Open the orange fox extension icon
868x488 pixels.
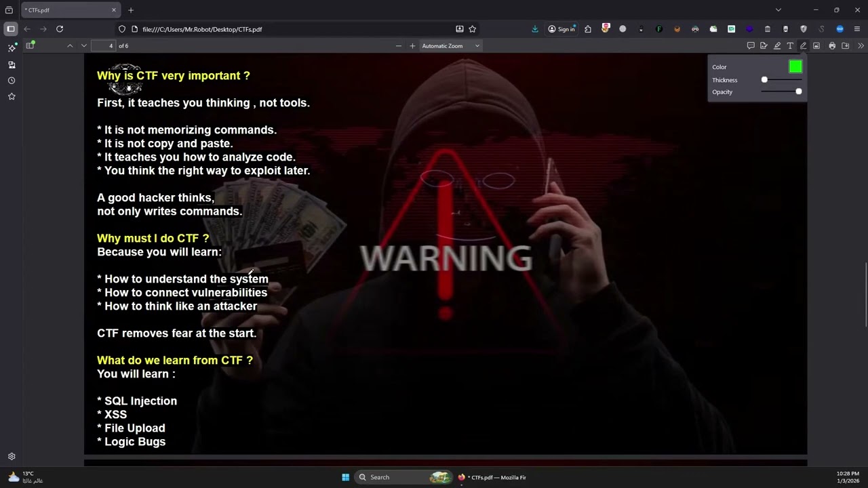[677, 29]
